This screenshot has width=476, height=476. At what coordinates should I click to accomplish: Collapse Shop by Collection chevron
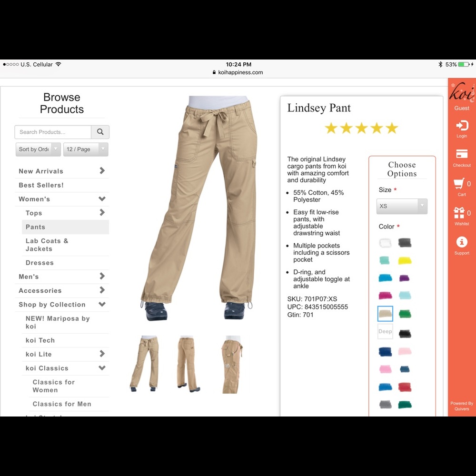click(102, 304)
